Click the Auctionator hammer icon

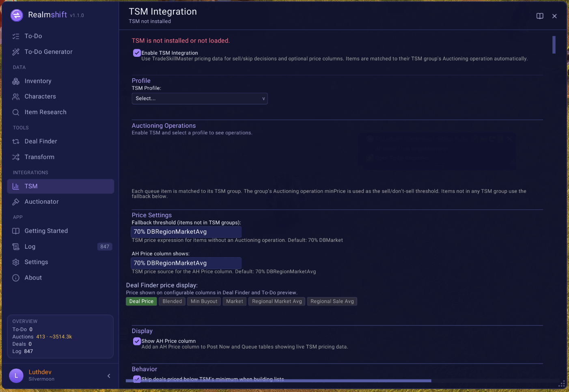click(x=16, y=202)
